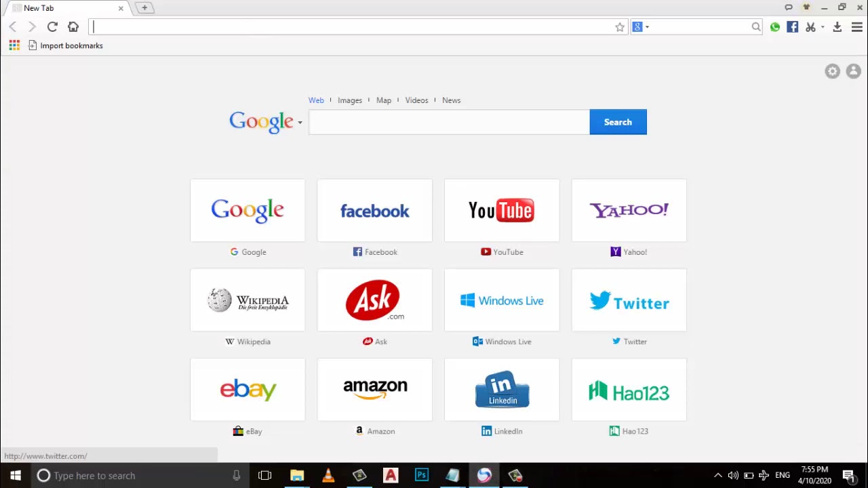Click the user account avatar icon
The width and height of the screenshot is (868, 488).
(854, 71)
